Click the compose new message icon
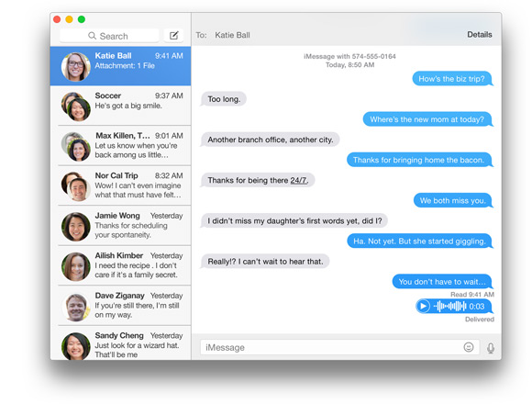Image resolution: width=532 pixels, height=404 pixels. pyautogui.click(x=173, y=35)
